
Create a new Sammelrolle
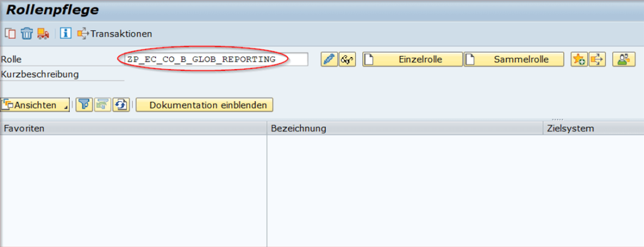tap(513, 59)
